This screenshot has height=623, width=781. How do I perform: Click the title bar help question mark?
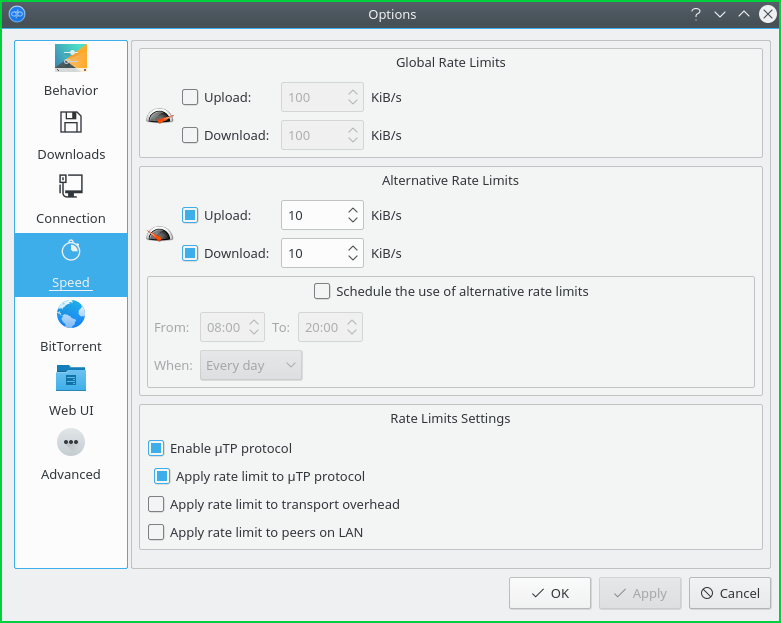696,14
